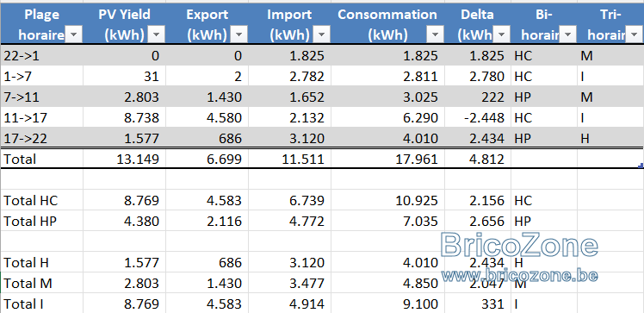Click the Consommation (kWh) header cell

click(387, 23)
